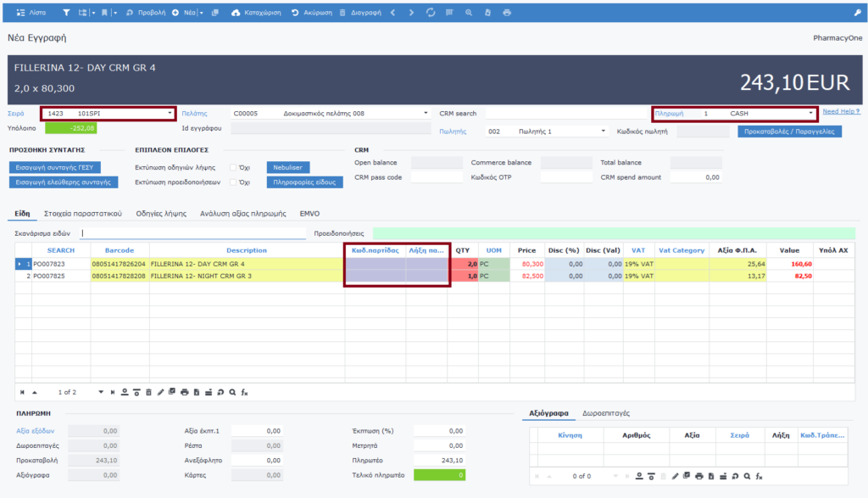
Task: Click the Σκανάρισμα ειδών input field
Action: tap(192, 232)
